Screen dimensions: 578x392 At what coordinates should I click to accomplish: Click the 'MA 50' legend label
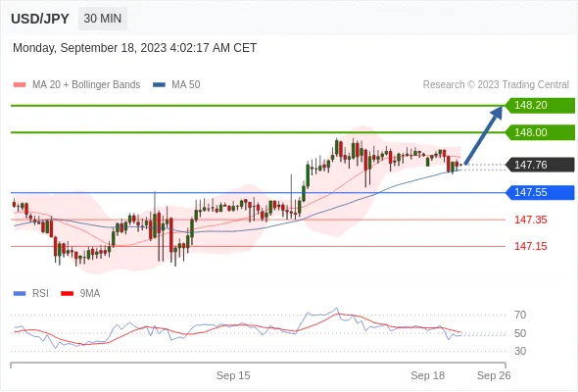point(186,85)
